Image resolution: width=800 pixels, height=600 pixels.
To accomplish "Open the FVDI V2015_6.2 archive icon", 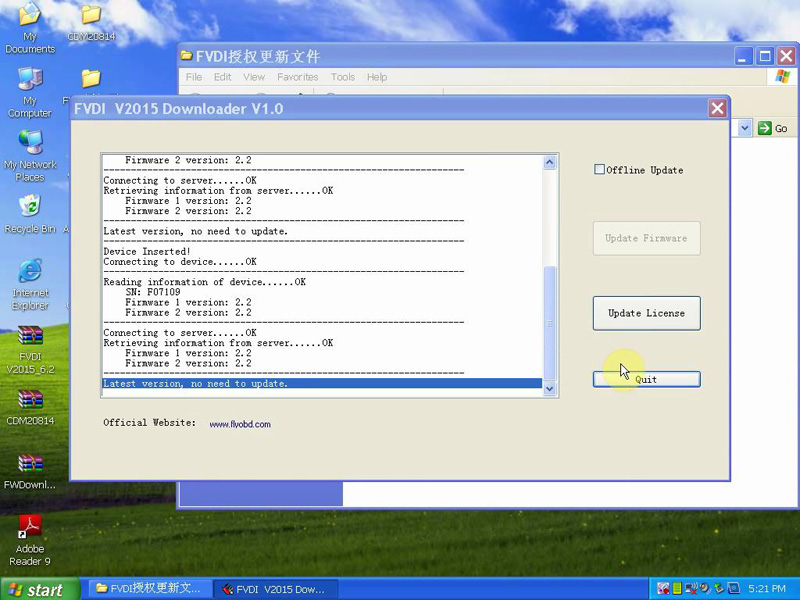I will [30, 336].
